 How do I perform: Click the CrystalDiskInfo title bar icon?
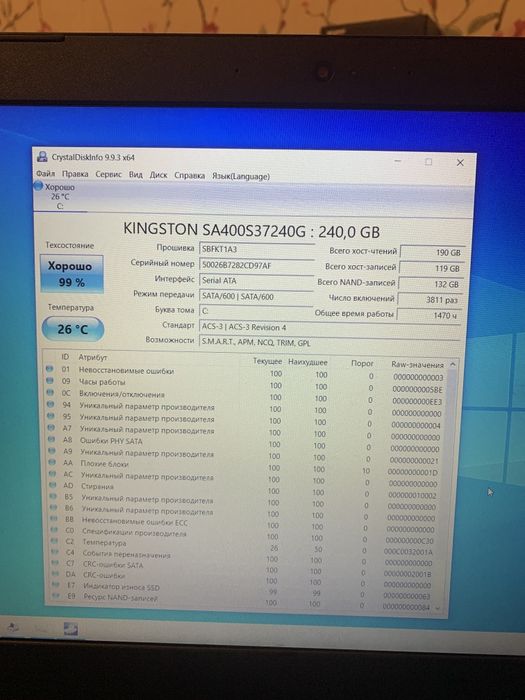(x=42, y=156)
